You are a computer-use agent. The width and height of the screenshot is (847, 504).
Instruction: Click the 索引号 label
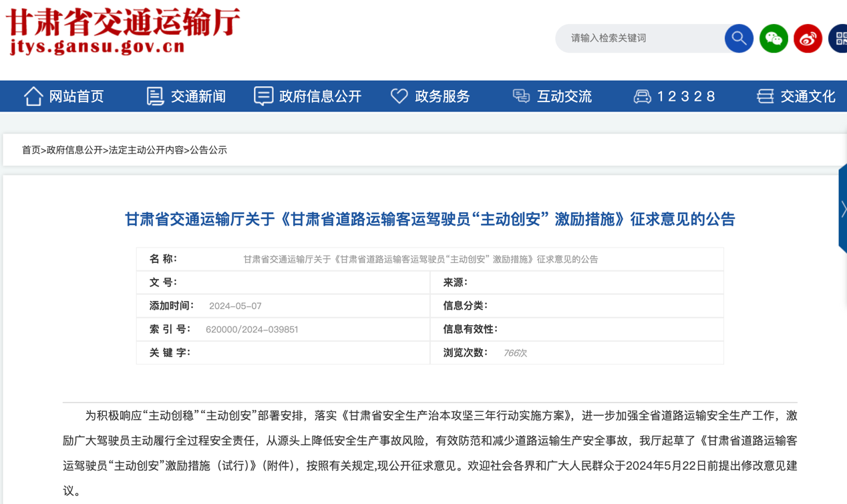(170, 329)
